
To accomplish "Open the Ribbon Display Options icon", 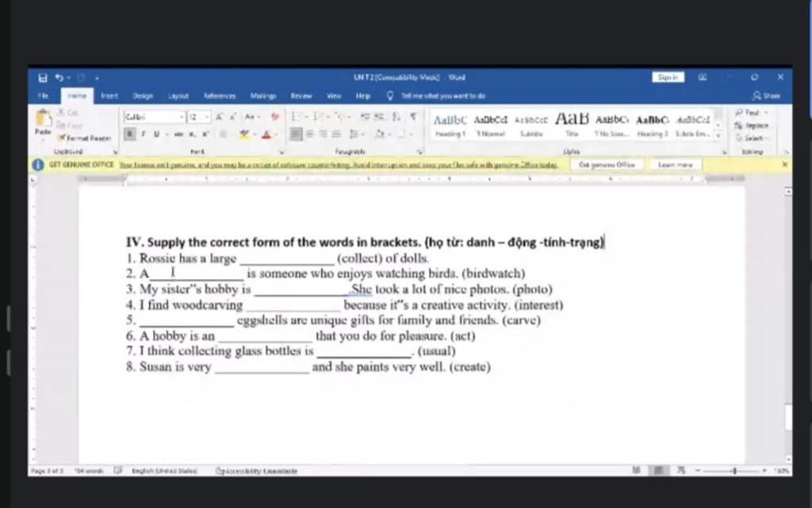I will 703,77.
